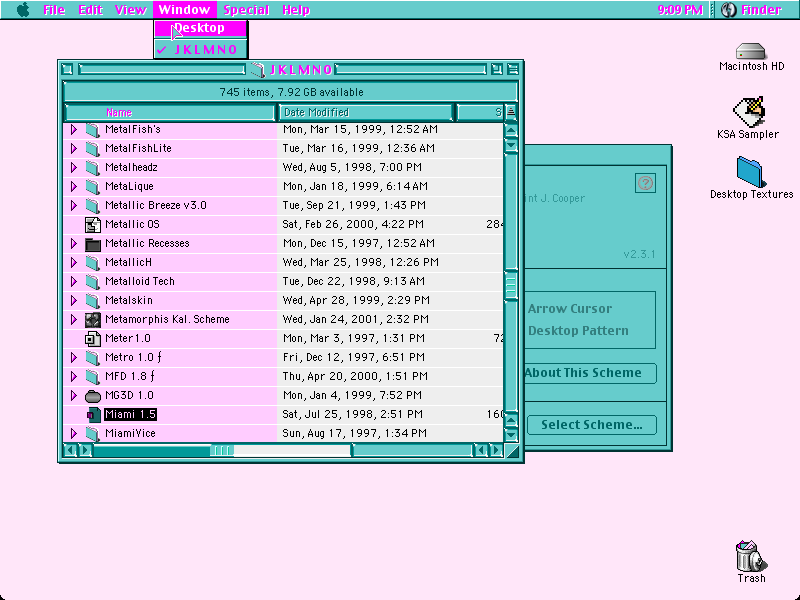
Task: Click the Desktop Pattern option
Action: (x=578, y=331)
